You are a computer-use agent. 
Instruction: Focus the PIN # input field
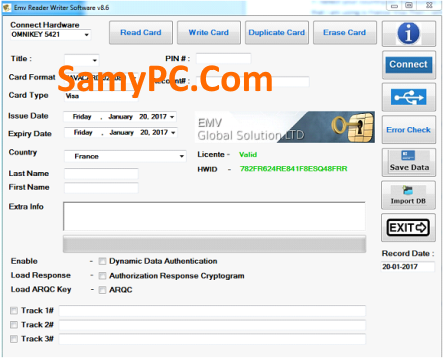[x=224, y=59]
